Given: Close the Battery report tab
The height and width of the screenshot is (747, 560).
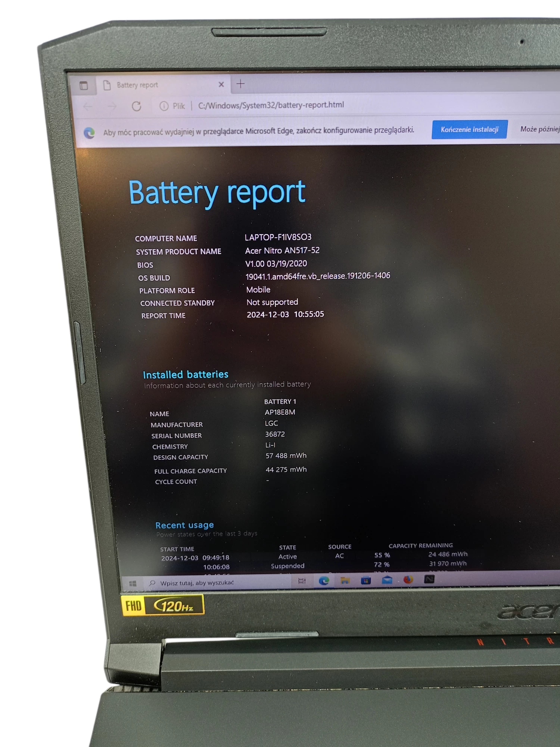Looking at the screenshot, I should tap(221, 84).
